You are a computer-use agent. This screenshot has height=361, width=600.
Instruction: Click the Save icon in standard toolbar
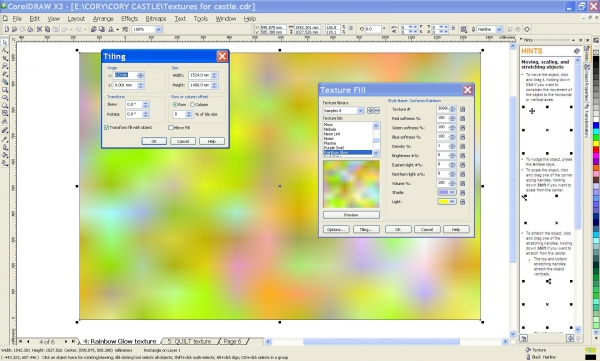click(23, 29)
